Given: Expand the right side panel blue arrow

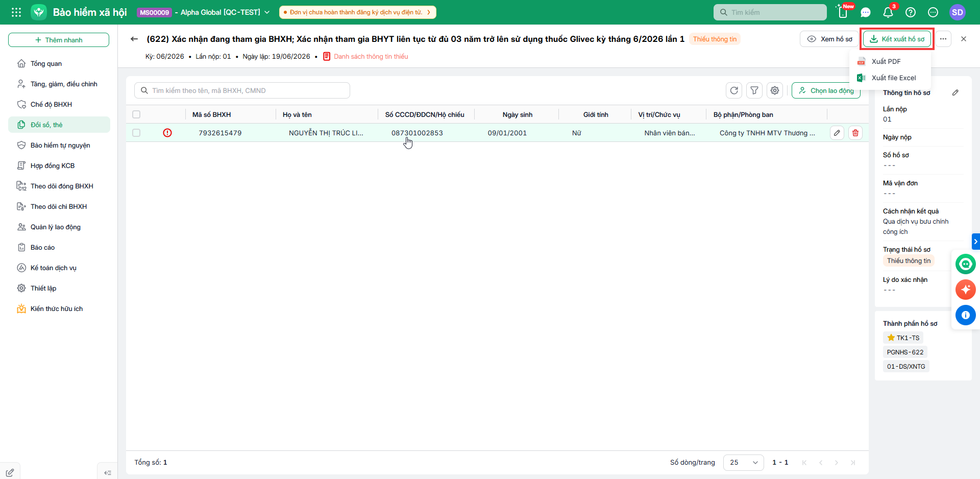Looking at the screenshot, I should tap(975, 241).
